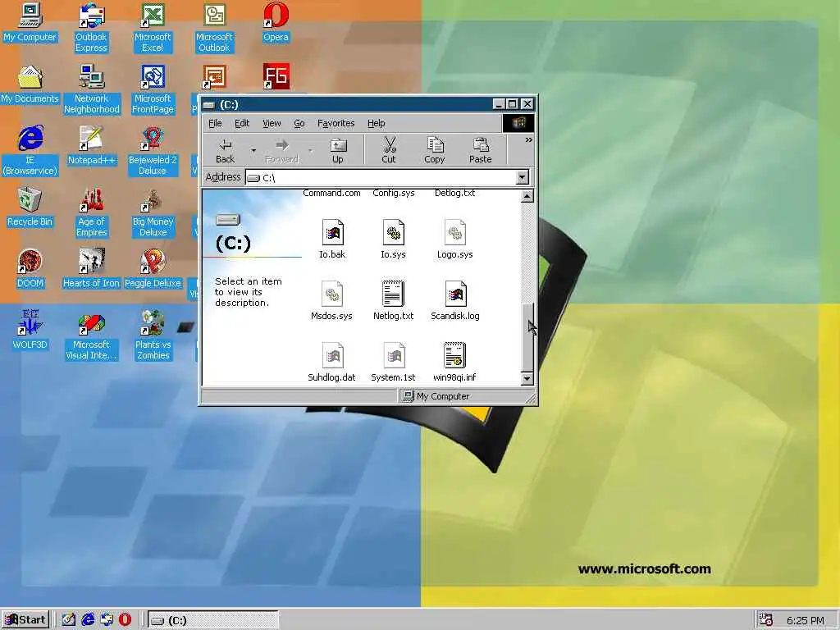This screenshot has height=630, width=840.
Task: Select the Microsoft Outlook desktop shortcut
Action: tap(214, 28)
